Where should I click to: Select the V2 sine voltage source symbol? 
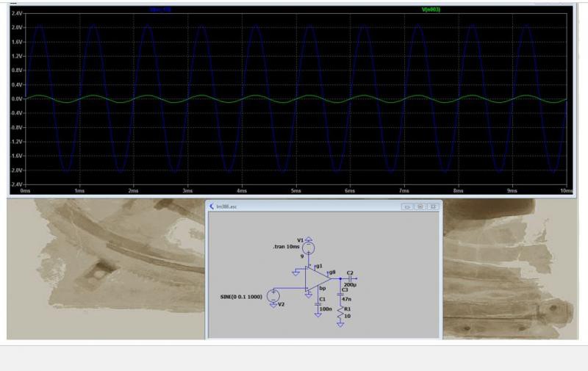274,296
